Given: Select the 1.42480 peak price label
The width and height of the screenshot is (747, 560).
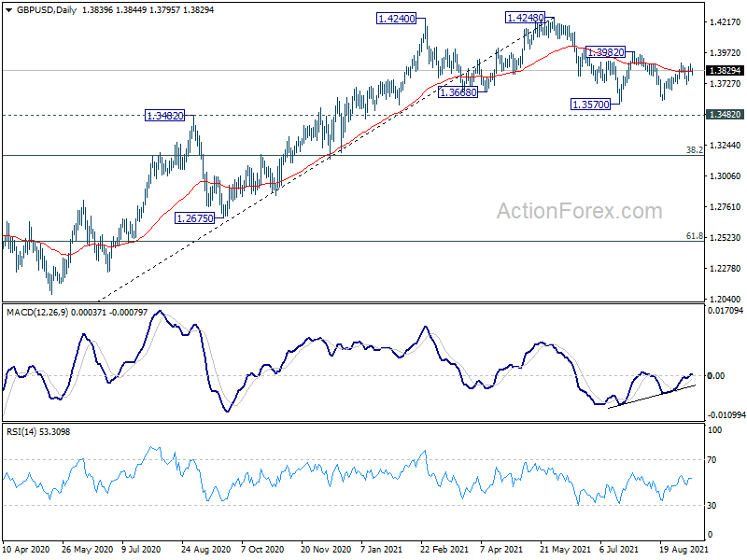Looking at the screenshot, I should (x=525, y=18).
